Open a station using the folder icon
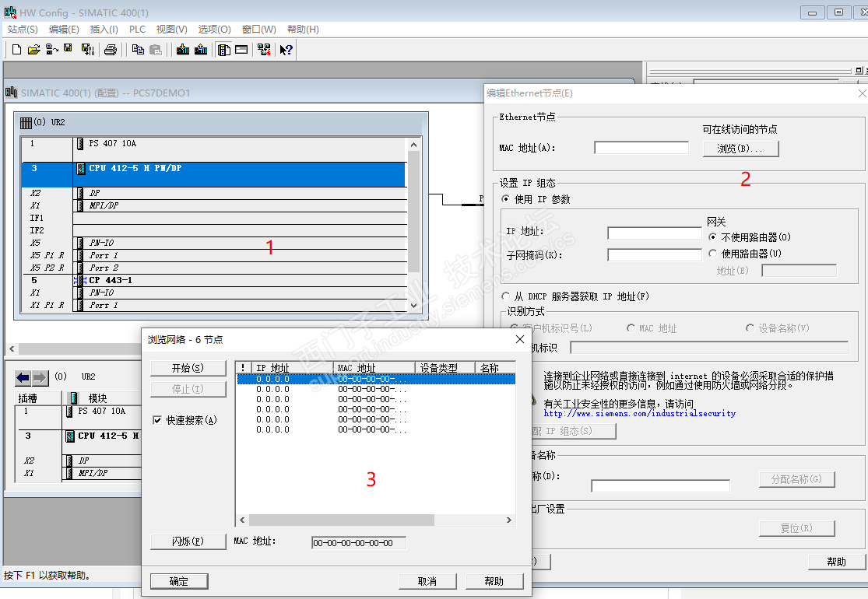 tap(33, 50)
